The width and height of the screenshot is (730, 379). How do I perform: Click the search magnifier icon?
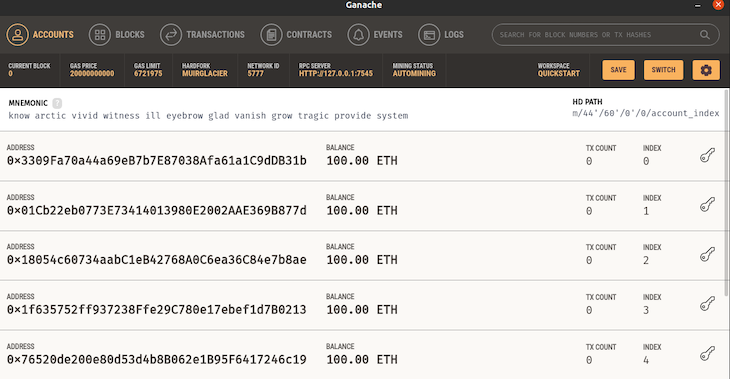point(705,35)
